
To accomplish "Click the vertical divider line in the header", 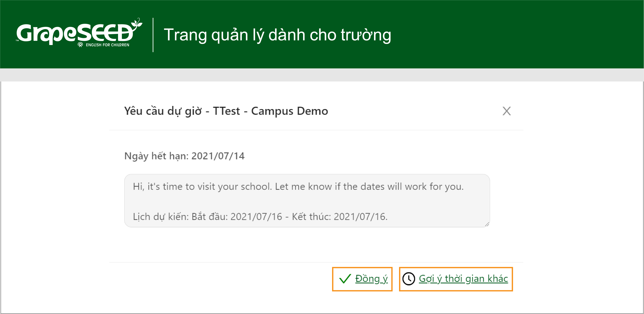I will coord(153,35).
